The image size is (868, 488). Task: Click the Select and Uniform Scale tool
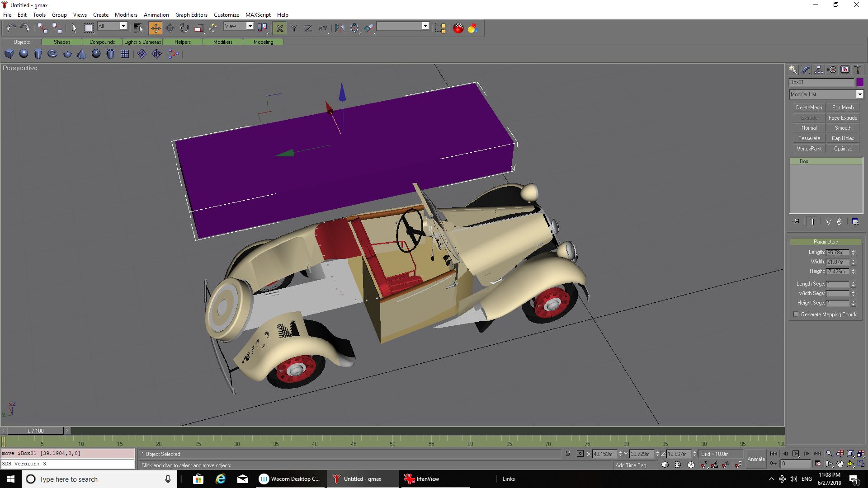pos(199,28)
